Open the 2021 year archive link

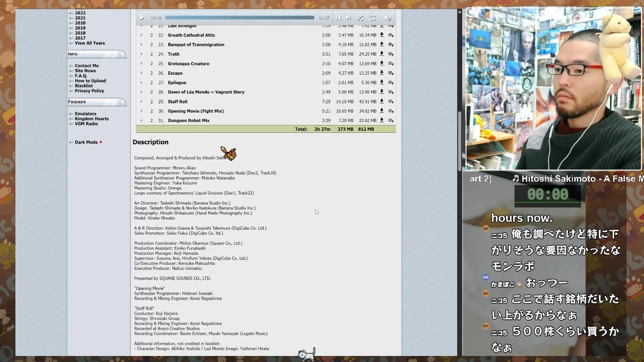(80, 18)
